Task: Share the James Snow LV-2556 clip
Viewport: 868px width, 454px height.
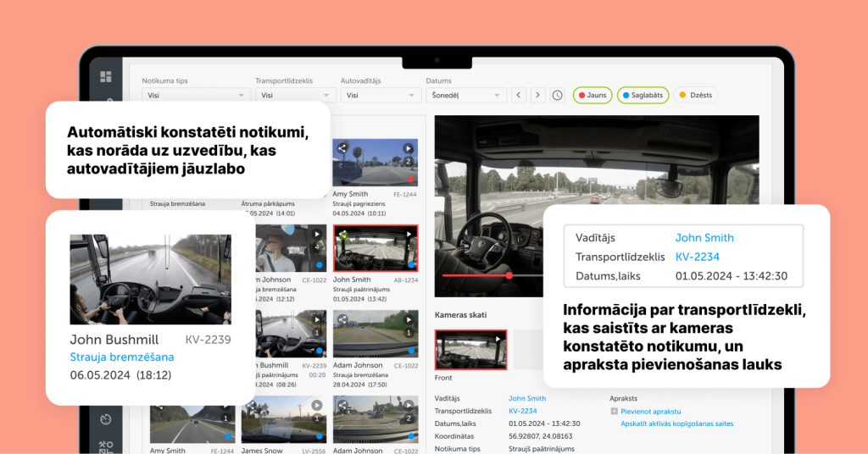Action: (252, 406)
